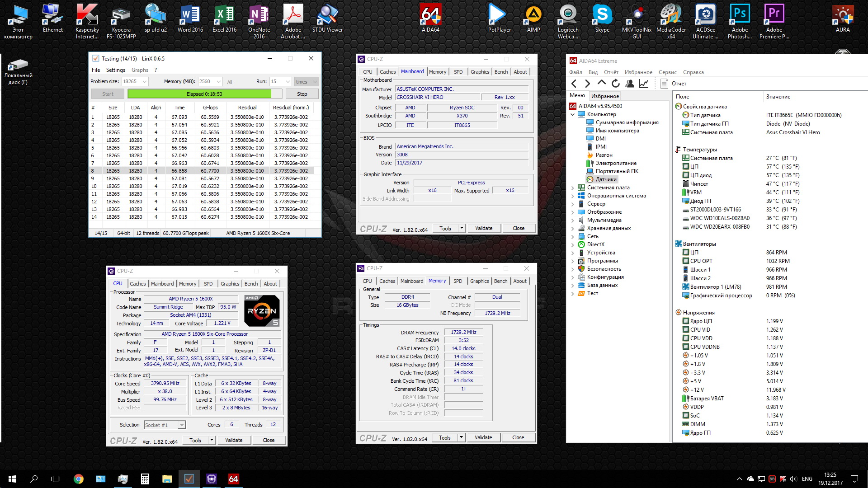The height and width of the screenshot is (488, 868).
Task: Select the Датчики item in the AIDA64 tree
Action: (606, 179)
